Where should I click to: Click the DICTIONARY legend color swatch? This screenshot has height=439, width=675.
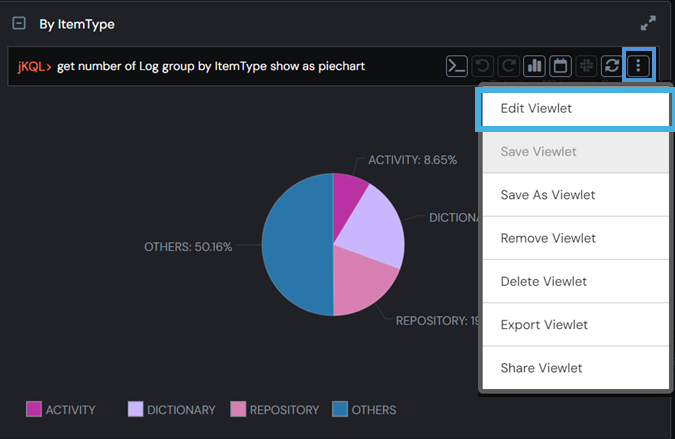click(x=136, y=409)
